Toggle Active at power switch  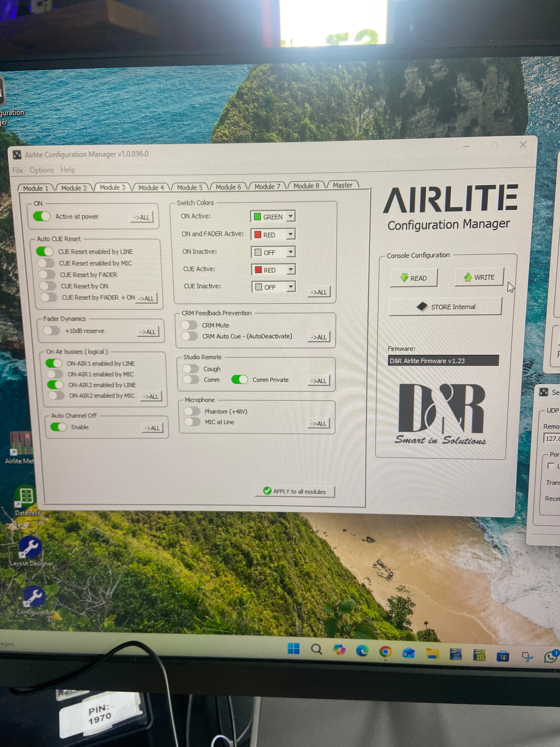click(x=42, y=216)
